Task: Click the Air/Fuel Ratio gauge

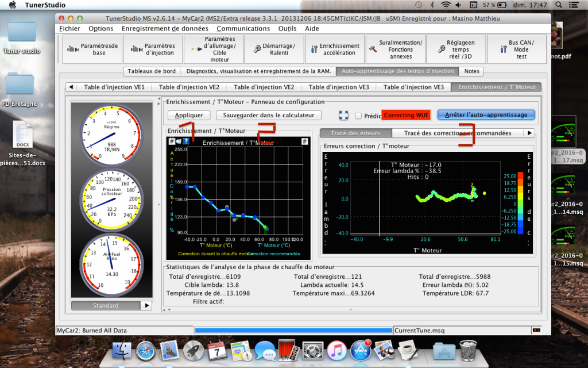Action: click(x=112, y=264)
